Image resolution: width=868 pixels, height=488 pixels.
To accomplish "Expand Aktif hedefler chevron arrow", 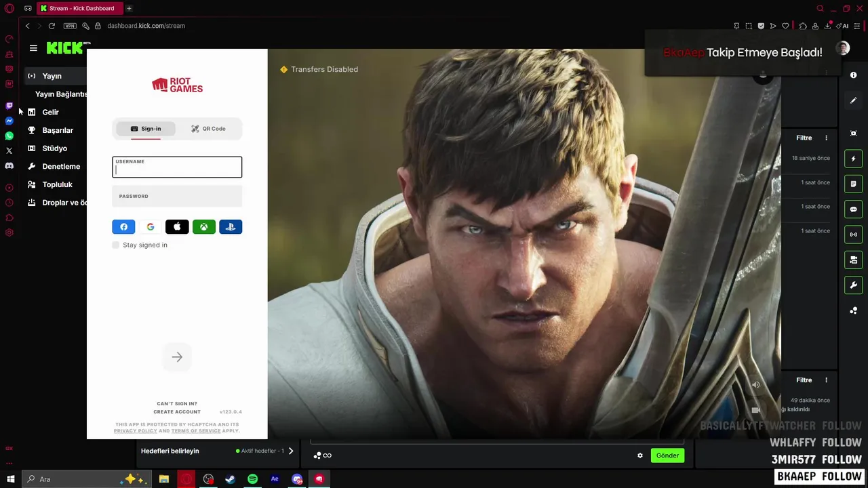I will click(291, 451).
